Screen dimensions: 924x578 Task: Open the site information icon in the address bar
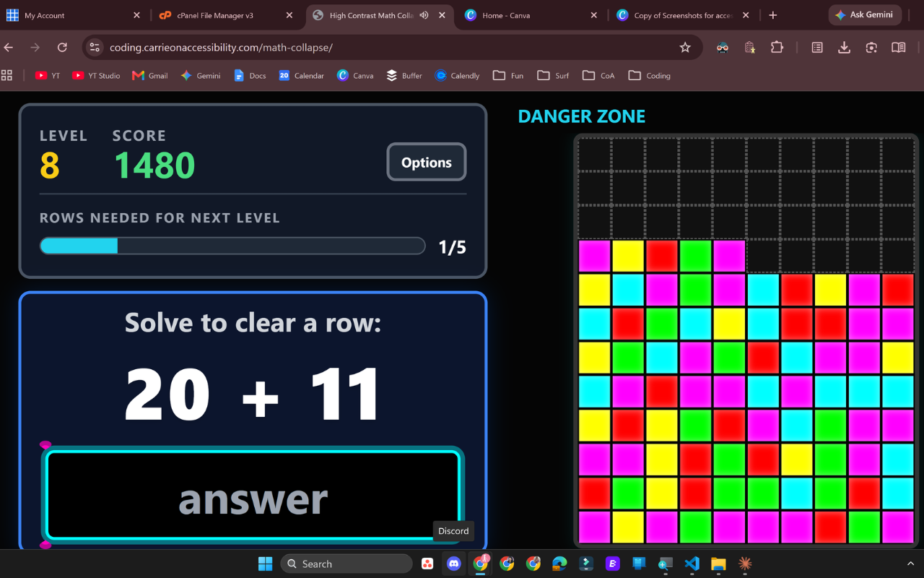point(95,48)
